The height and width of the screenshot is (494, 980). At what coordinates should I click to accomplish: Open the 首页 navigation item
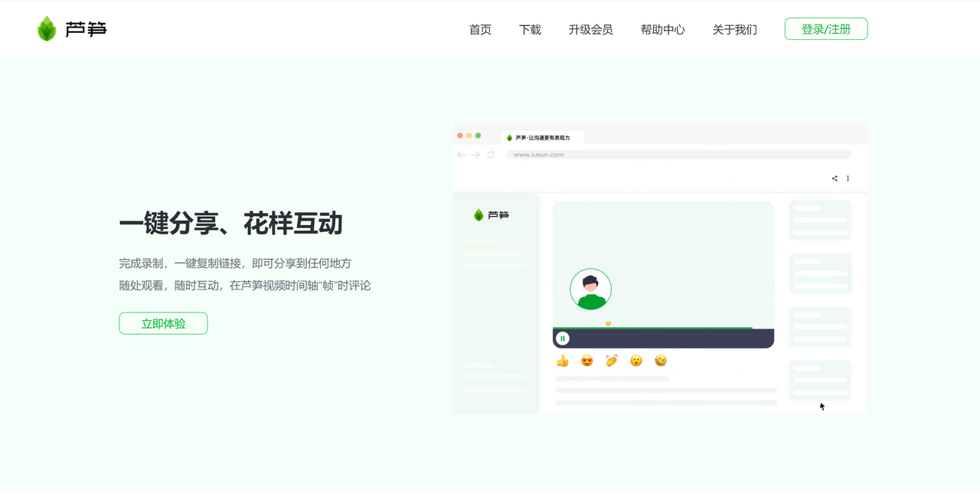coord(480,30)
